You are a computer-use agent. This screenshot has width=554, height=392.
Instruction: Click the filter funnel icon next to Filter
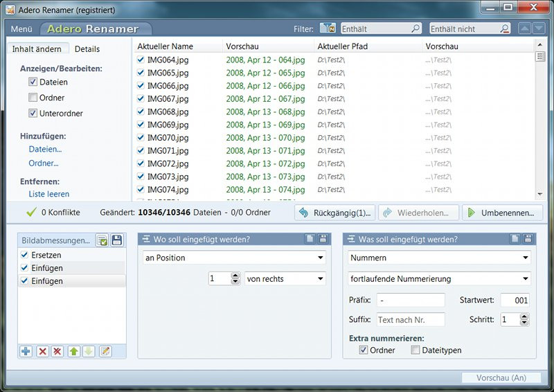(x=328, y=28)
